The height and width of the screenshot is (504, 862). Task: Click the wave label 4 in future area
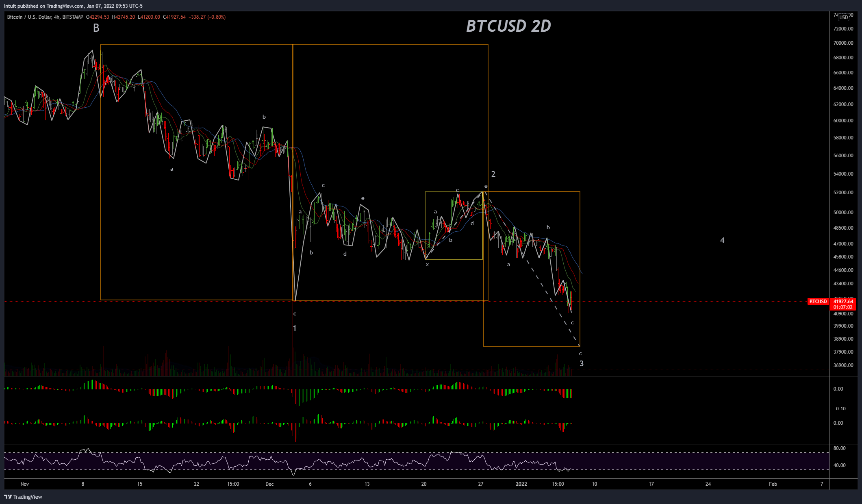pyautogui.click(x=722, y=240)
